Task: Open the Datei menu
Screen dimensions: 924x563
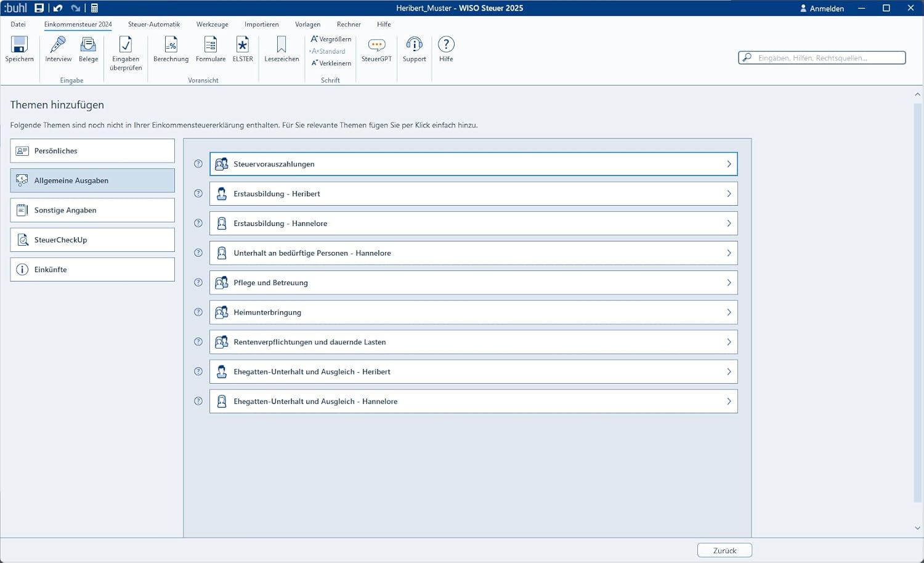Action: point(18,24)
